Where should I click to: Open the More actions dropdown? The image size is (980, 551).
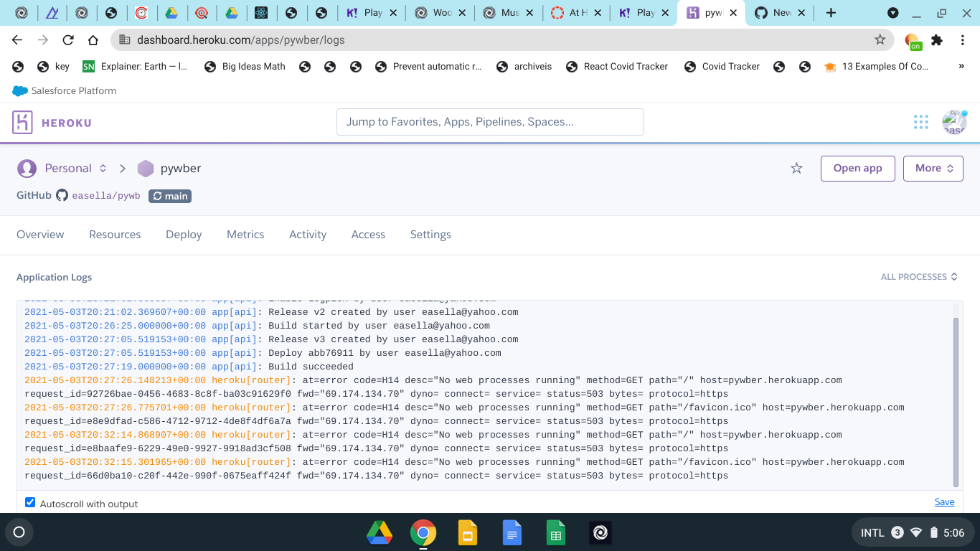coord(933,169)
